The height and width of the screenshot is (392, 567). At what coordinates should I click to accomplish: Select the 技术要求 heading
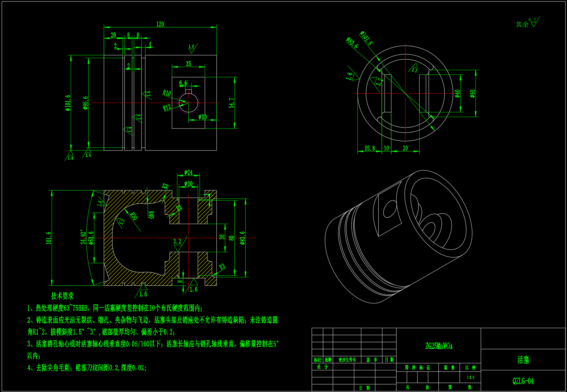coord(62,296)
